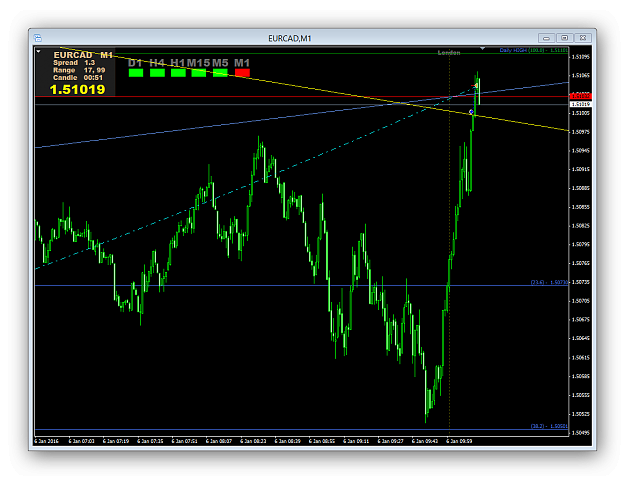
Task: Click the 6 Jan 09:11 time label
Action: (356, 441)
